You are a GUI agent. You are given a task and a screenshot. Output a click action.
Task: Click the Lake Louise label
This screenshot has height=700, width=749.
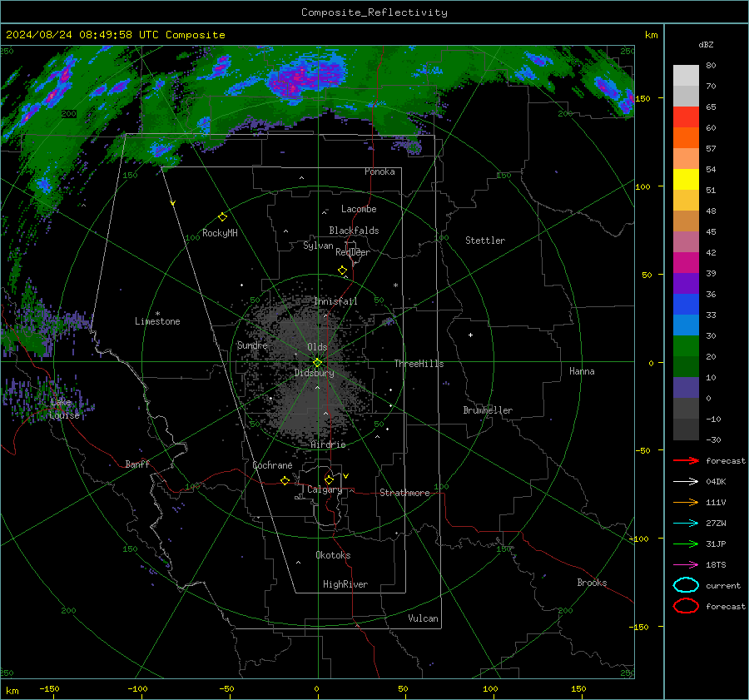pyautogui.click(x=64, y=409)
